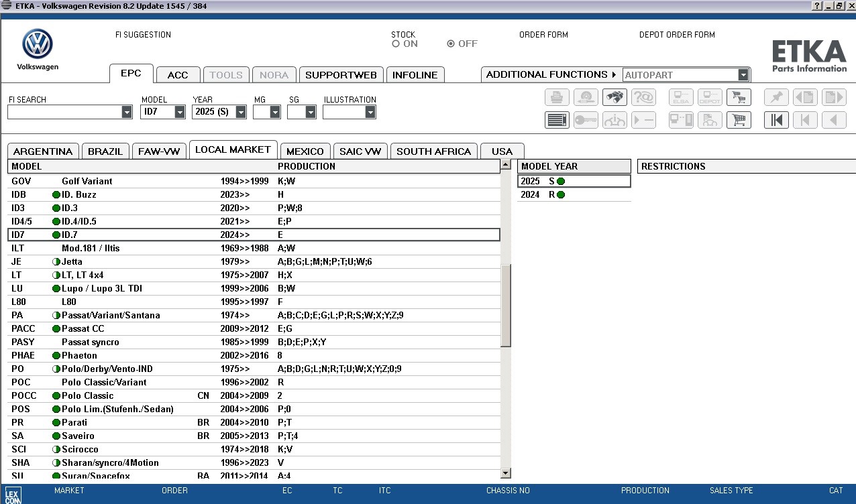The image size is (856, 504).
Task: Click the computer and server icon
Action: click(681, 120)
